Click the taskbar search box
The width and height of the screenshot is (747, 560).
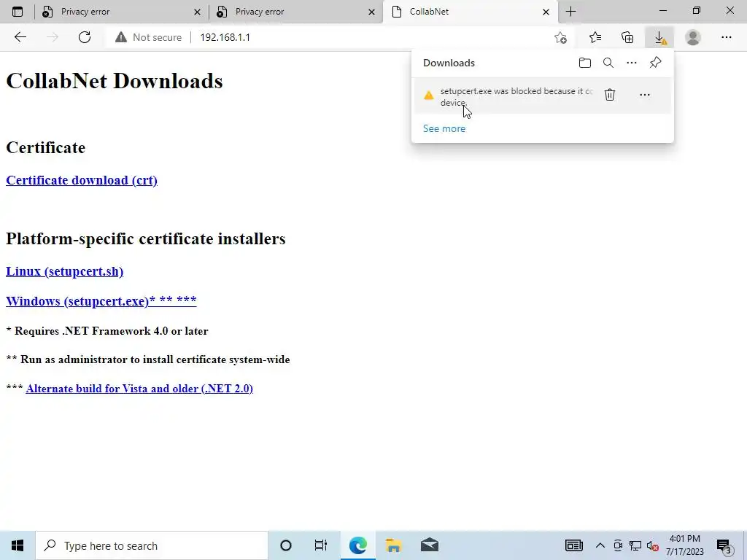152,545
